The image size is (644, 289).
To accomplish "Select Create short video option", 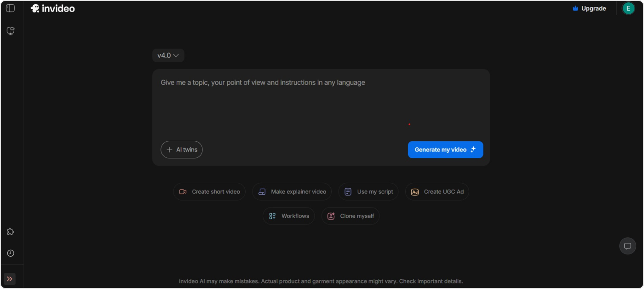I will [x=209, y=192].
